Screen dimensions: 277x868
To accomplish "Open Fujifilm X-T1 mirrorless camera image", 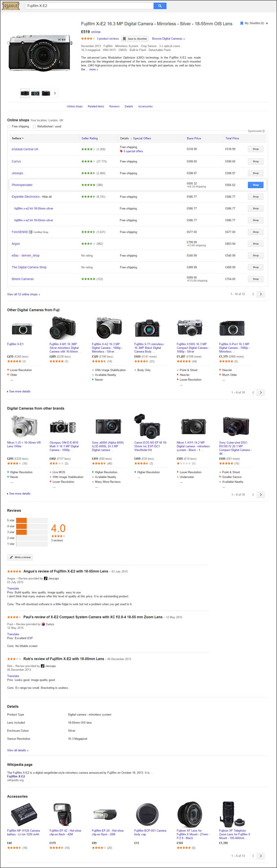I will pyautogui.click(x=148, y=328).
